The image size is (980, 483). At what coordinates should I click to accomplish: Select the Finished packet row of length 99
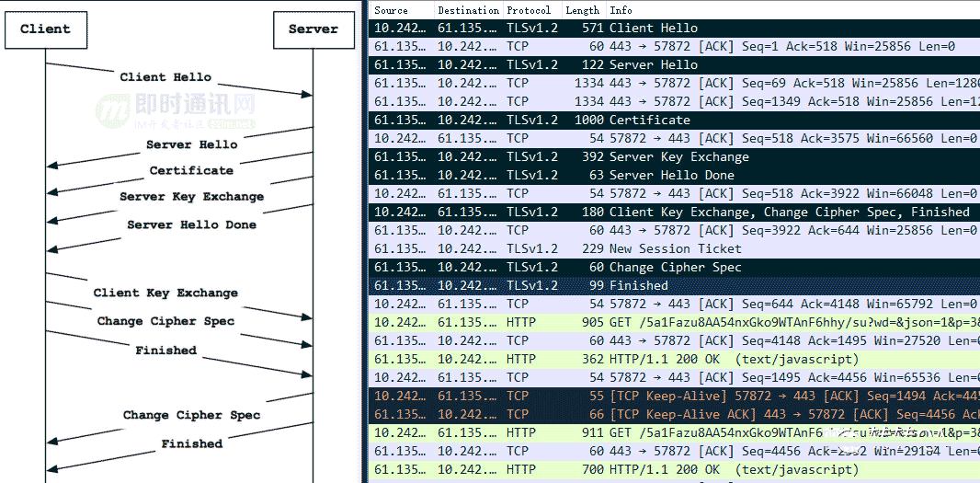pyautogui.click(x=675, y=286)
